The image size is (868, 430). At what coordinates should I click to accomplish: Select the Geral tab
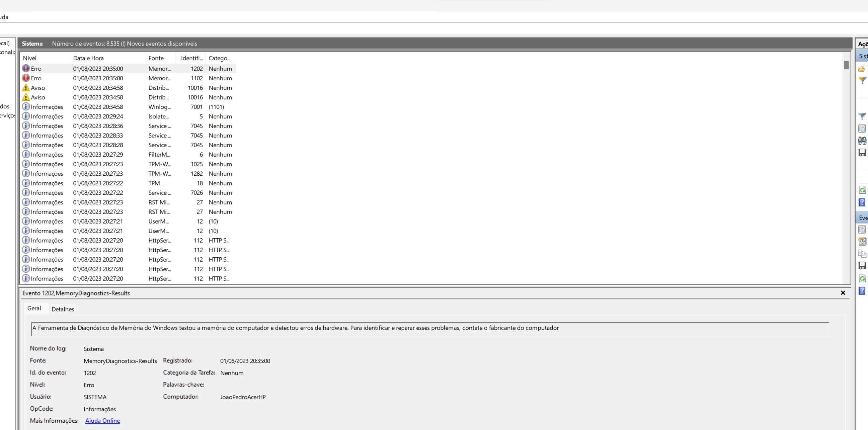coord(34,309)
